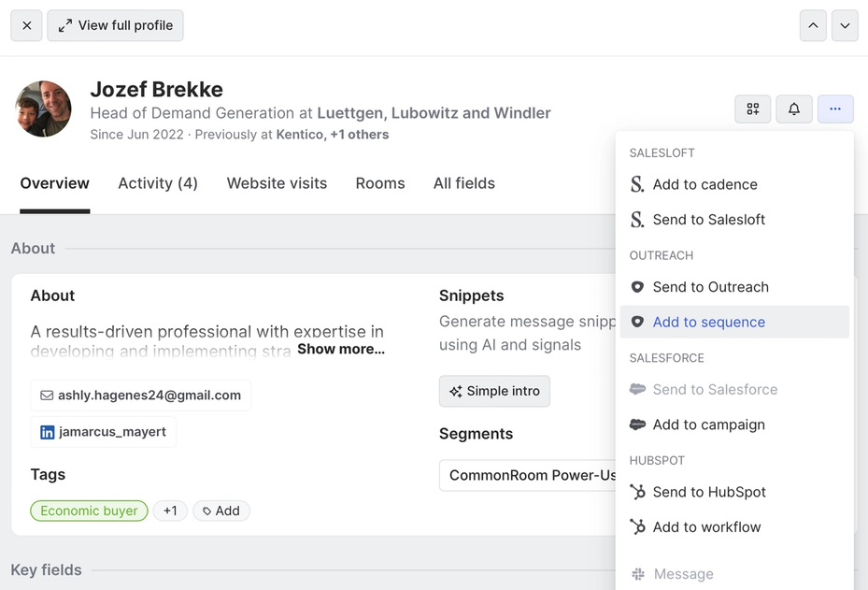Select Add to sequence in Outreach
Screen dimensions: 868x590
pos(734,322)
